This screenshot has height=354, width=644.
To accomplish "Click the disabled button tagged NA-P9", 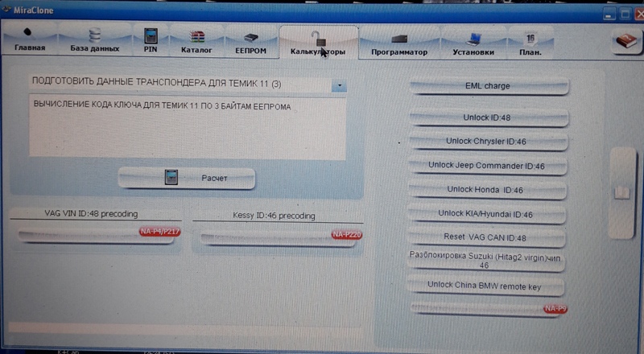I will [488, 309].
